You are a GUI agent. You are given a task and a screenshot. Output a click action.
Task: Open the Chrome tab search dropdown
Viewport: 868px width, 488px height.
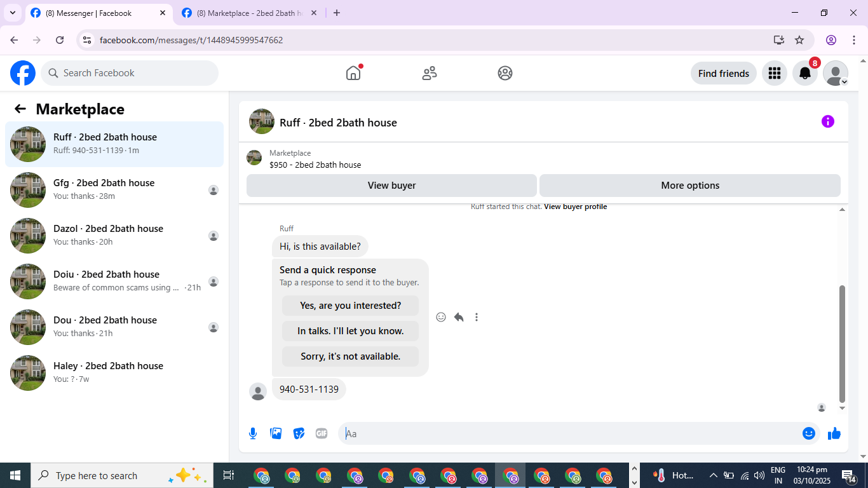(x=12, y=13)
